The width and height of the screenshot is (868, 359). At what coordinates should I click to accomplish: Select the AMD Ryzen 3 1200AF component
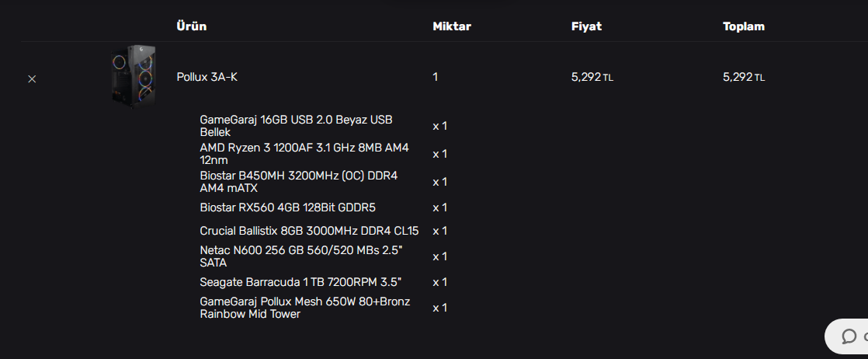304,154
